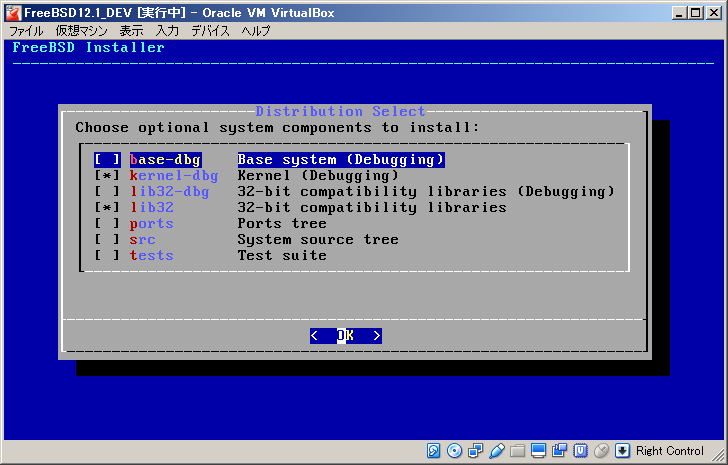This screenshot has width=728, height=465.
Task: Select the tests component name
Action: [152, 255]
